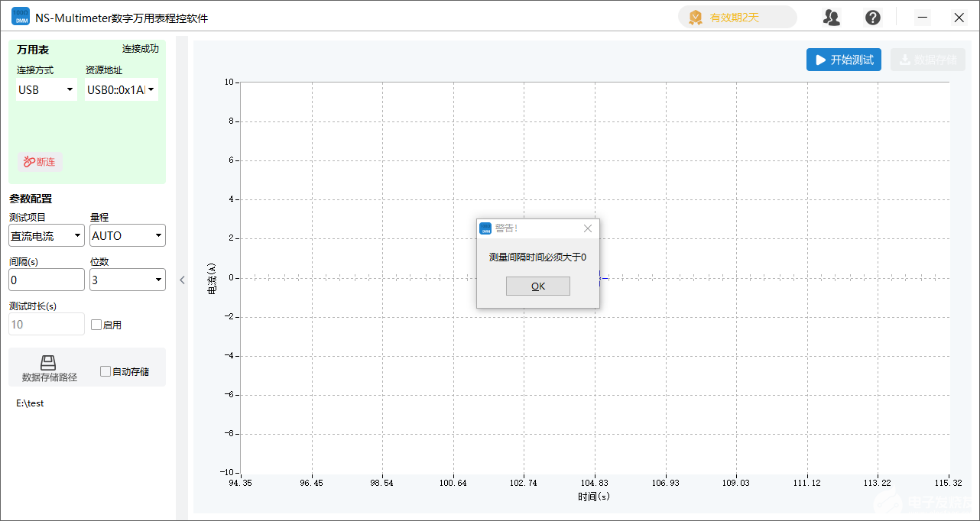
Task: Open help via question mark icon
Action: pos(872,18)
